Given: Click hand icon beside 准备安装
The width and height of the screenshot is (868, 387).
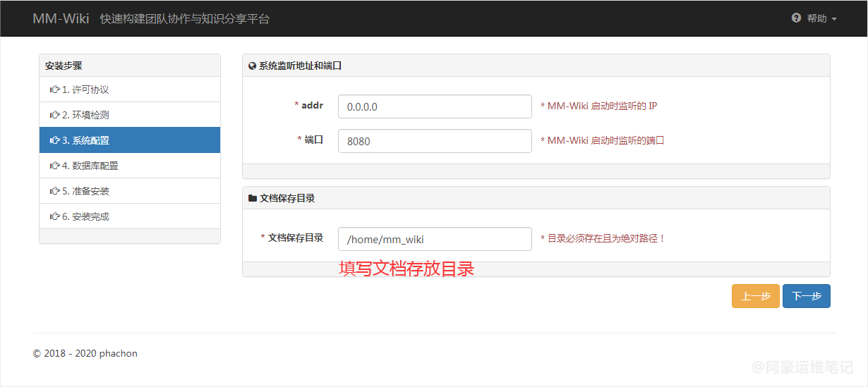Looking at the screenshot, I should click(x=54, y=191).
